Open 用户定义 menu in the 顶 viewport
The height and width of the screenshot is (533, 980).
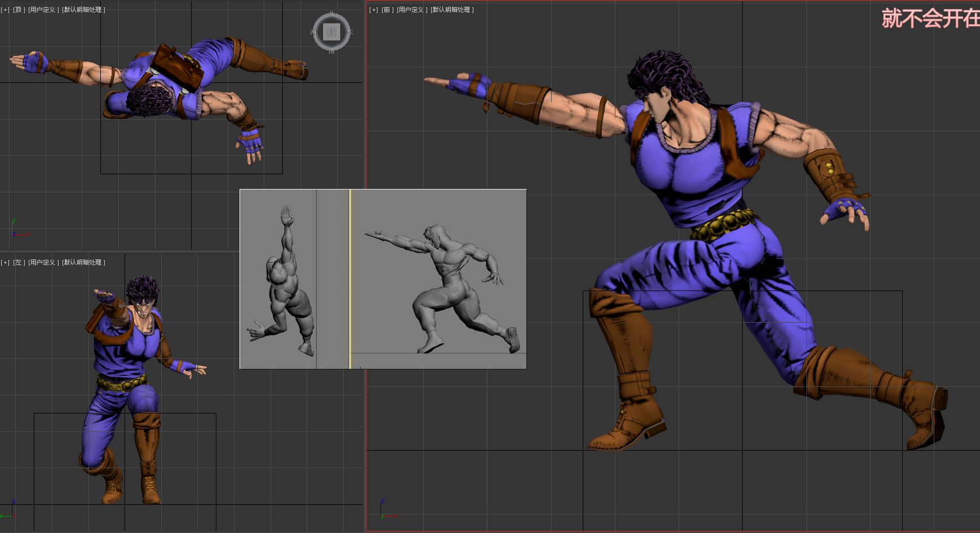43,10
